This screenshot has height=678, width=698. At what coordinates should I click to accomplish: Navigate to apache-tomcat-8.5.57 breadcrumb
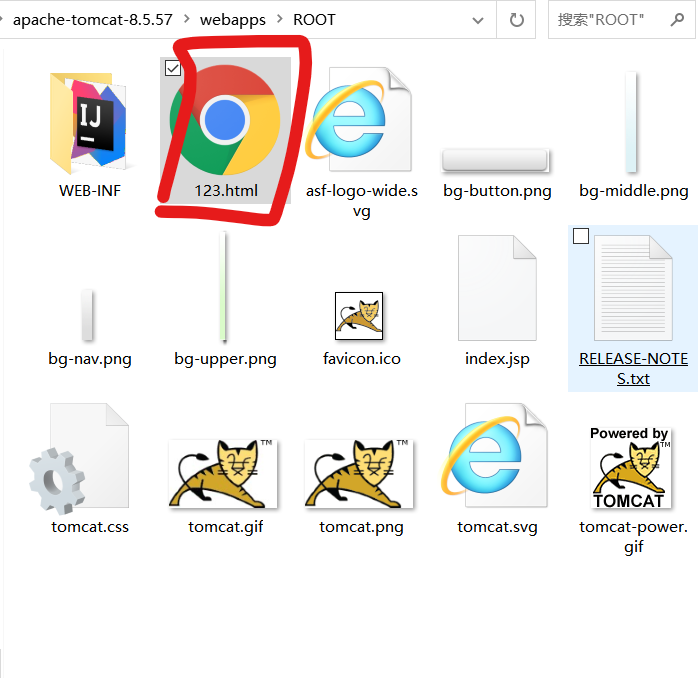93,20
